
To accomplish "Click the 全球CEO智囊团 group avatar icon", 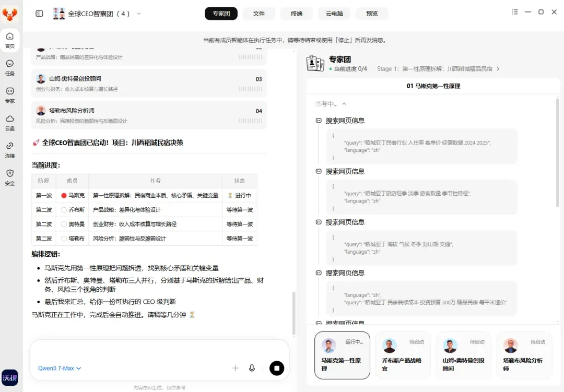I will (59, 14).
